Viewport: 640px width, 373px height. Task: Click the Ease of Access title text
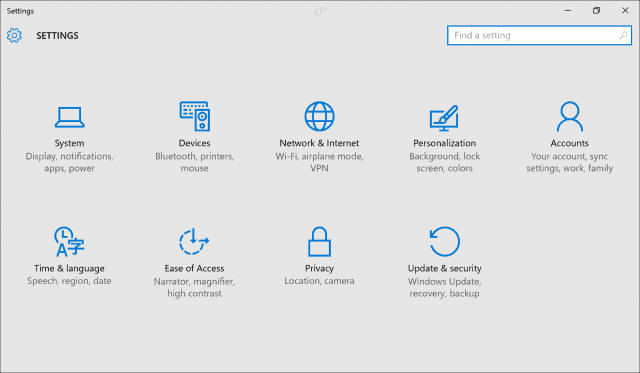pyautogui.click(x=194, y=269)
